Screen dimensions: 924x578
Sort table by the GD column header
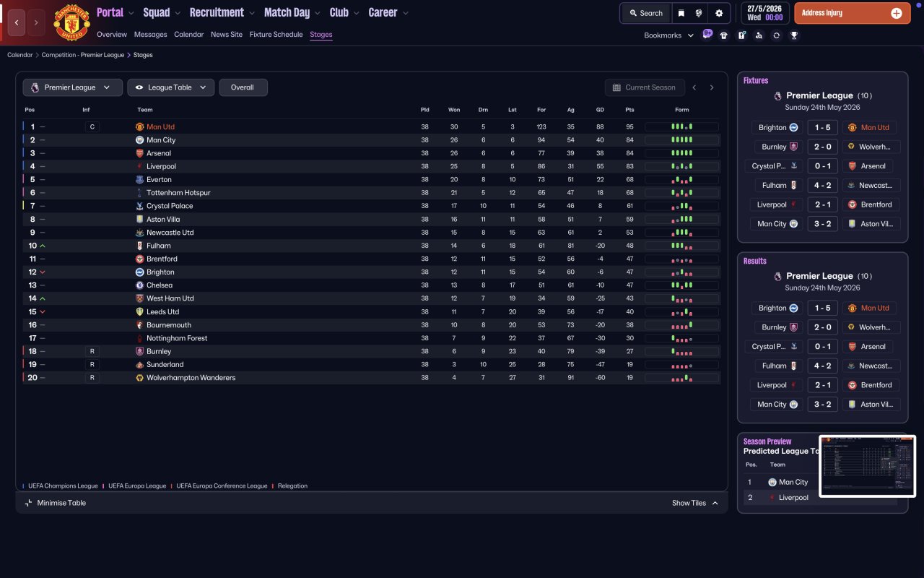tap(600, 110)
